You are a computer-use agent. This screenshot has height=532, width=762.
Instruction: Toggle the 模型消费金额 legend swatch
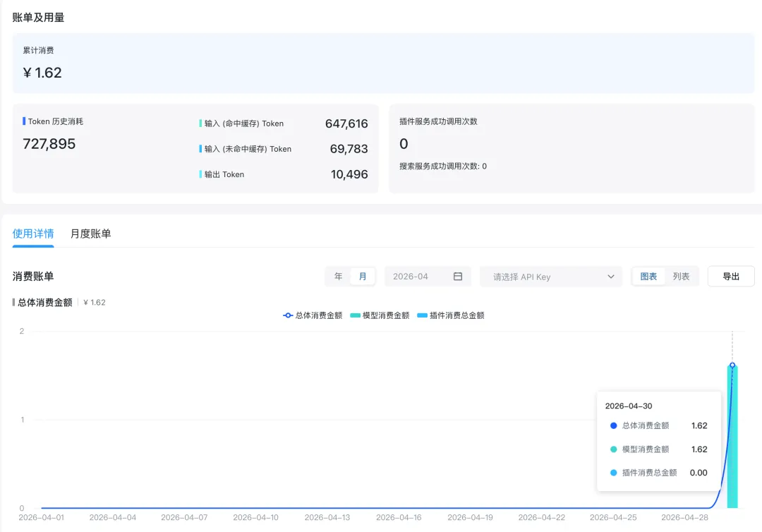point(355,315)
